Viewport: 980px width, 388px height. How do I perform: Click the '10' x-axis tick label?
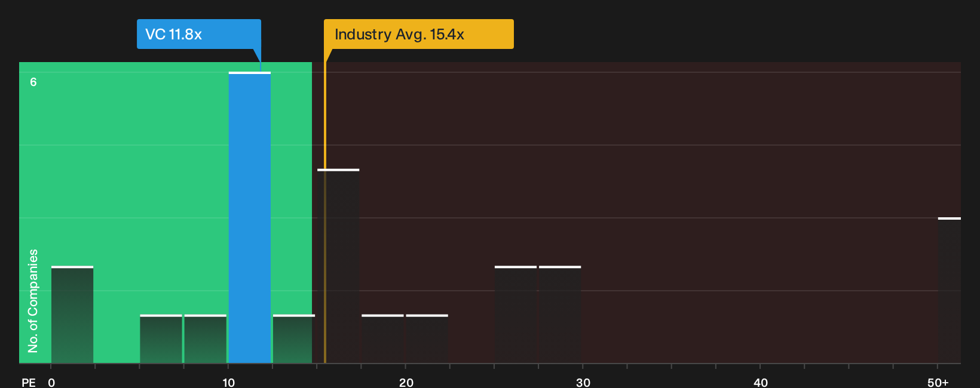229,383
